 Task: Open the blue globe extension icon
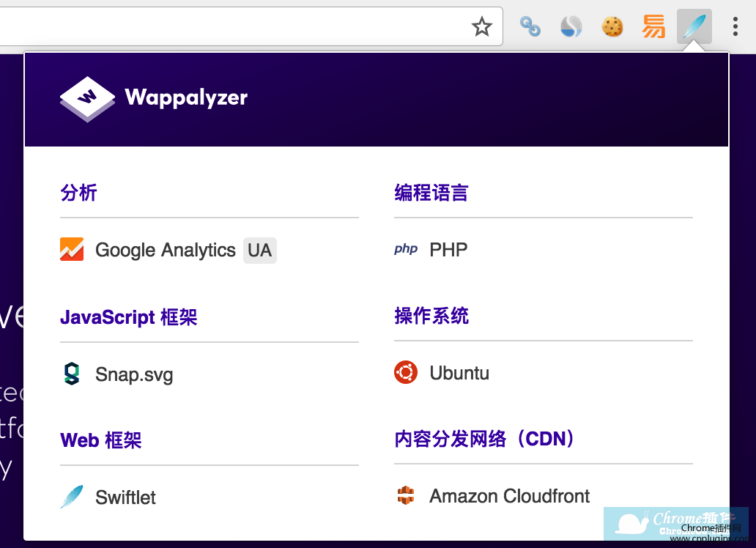coord(571,26)
